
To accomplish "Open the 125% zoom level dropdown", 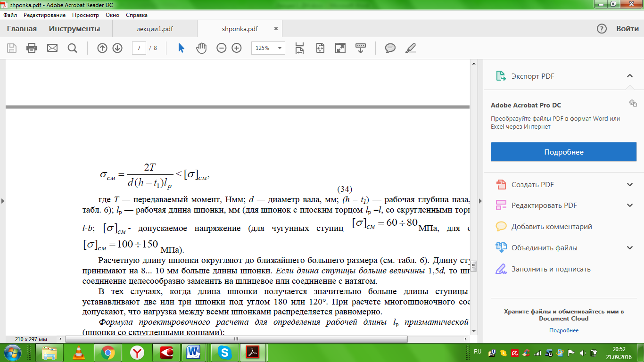I will [269, 48].
